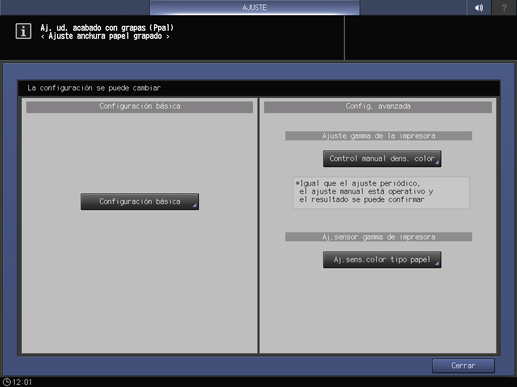Click the 'Config. avanzada' panel header
The height and width of the screenshot is (387, 517).
click(x=378, y=106)
